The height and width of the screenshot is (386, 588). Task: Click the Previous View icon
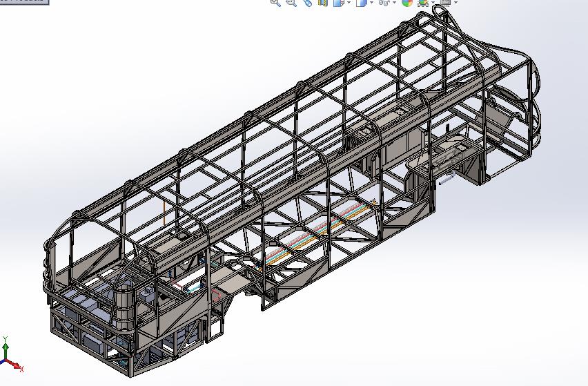point(308,2)
